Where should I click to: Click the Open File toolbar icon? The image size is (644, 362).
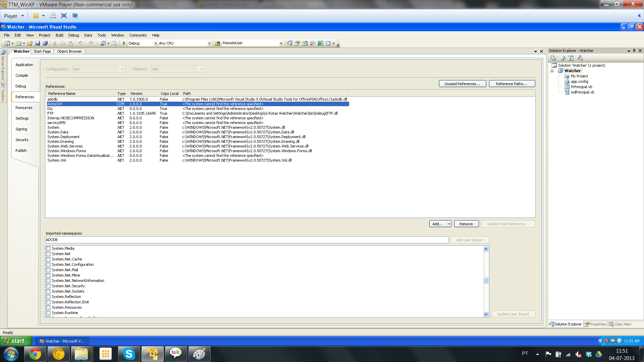tap(30, 43)
